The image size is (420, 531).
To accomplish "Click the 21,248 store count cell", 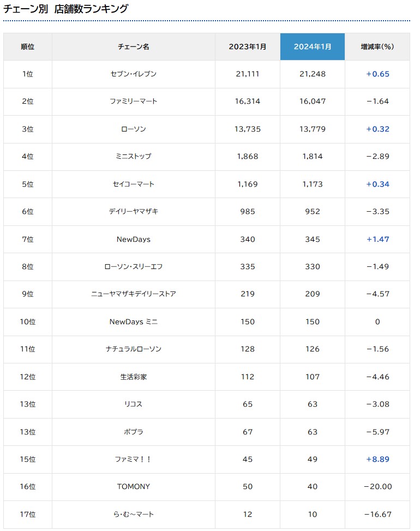I will coord(313,74).
